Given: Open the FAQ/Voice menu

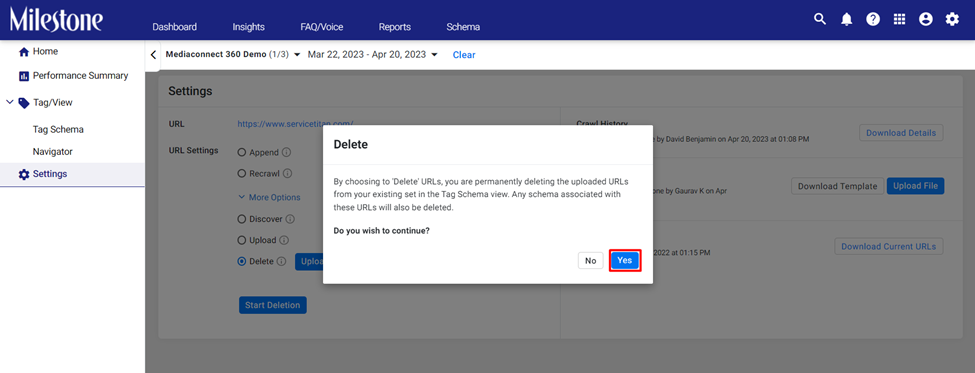Looking at the screenshot, I should click(x=321, y=27).
